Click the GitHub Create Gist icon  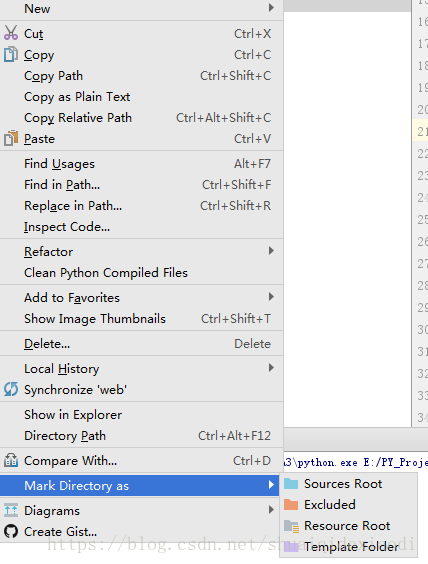(x=11, y=531)
